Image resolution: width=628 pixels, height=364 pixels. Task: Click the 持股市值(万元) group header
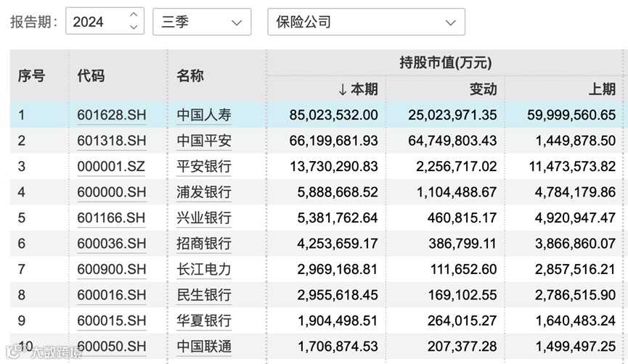445,63
